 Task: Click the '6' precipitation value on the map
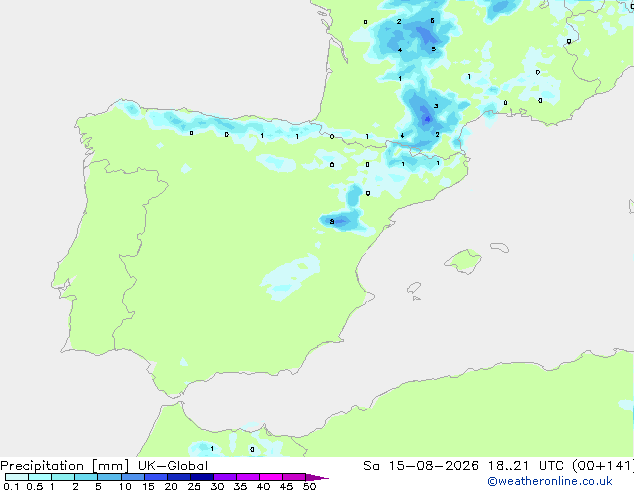coord(433,20)
